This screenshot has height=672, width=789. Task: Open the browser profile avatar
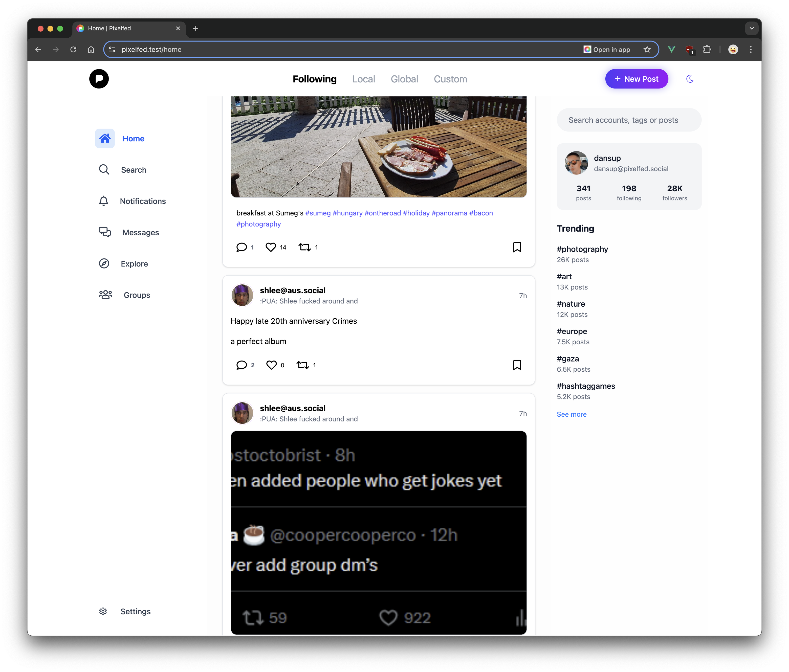[x=733, y=50]
